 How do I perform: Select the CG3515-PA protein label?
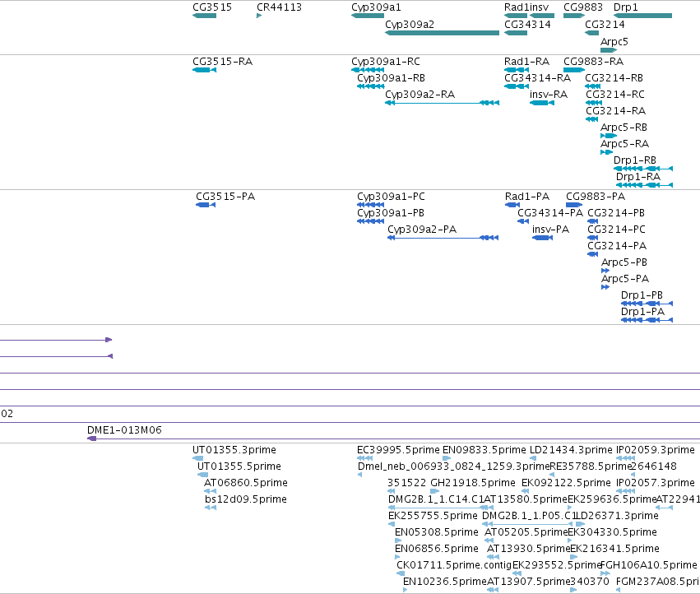[x=225, y=197]
